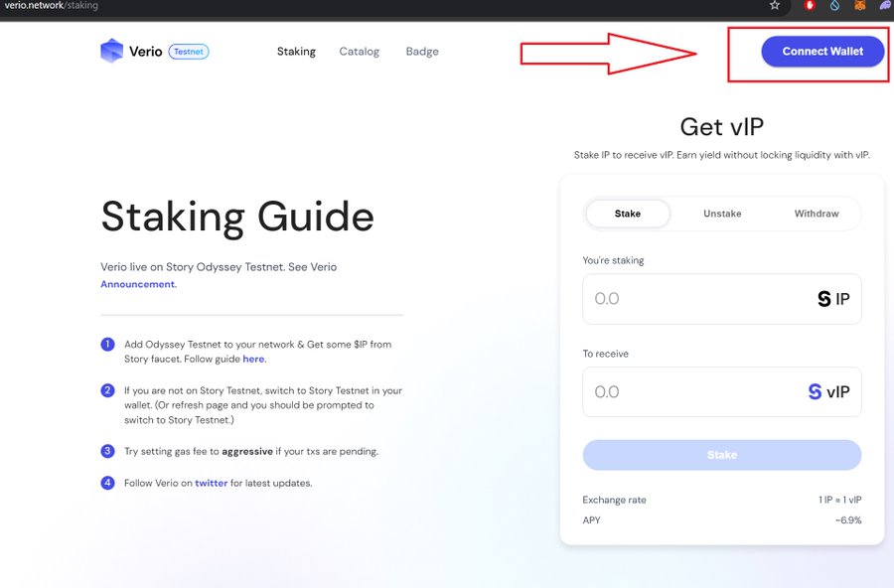Focus the To receive amount field
The width and height of the screenshot is (894, 588).
click(722, 391)
